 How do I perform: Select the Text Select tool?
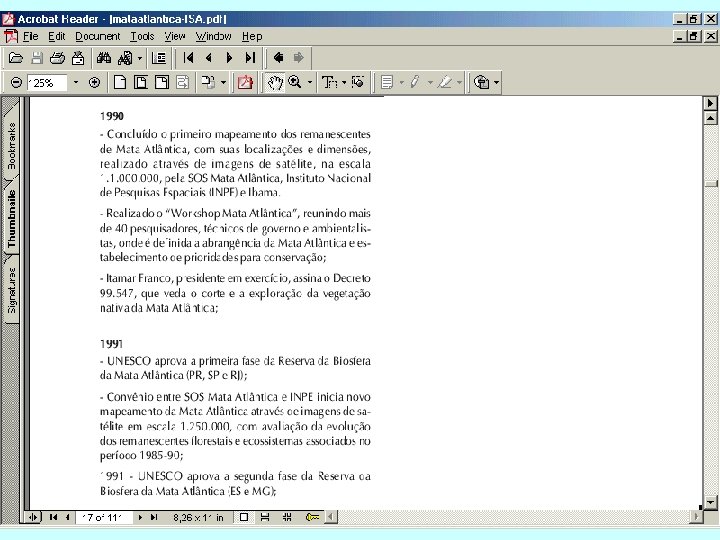point(329,83)
